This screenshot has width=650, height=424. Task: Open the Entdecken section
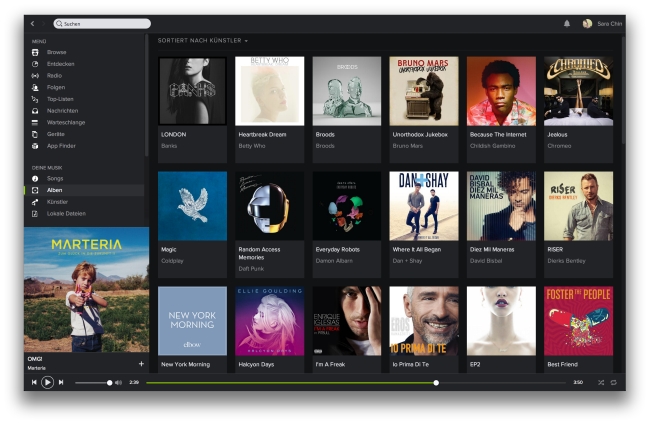60,64
